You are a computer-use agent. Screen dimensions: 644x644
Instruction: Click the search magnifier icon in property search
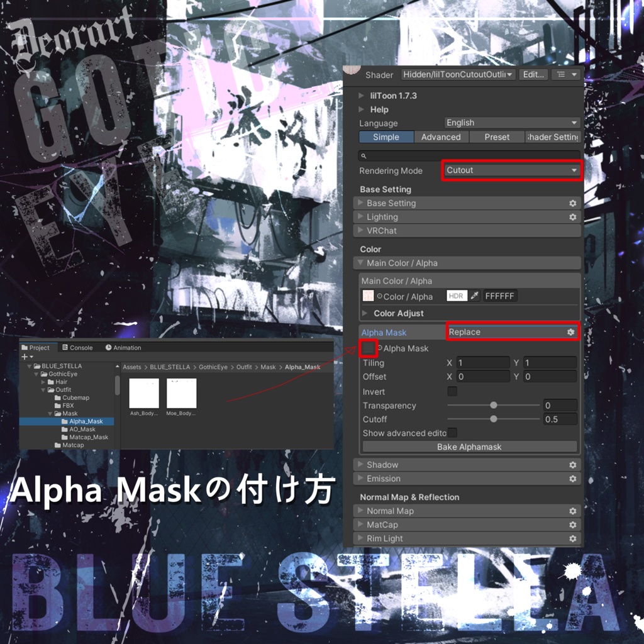tap(364, 156)
